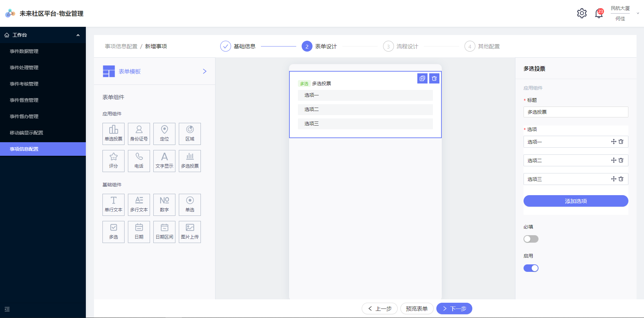Add the 区域 component
This screenshot has width=644, height=318.
(190, 134)
